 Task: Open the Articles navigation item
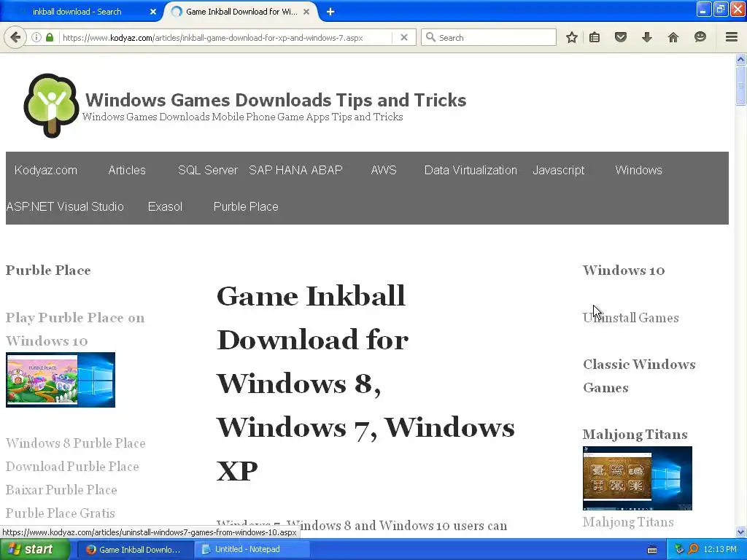pyautogui.click(x=127, y=170)
